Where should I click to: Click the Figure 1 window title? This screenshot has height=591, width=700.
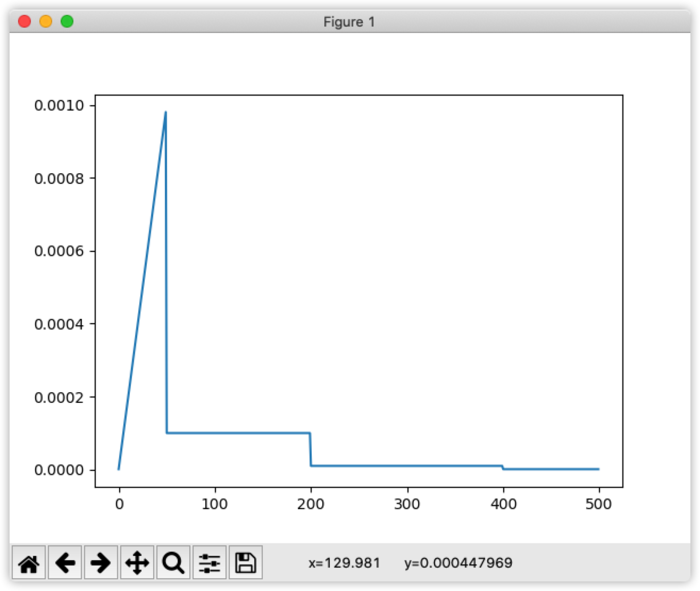[x=349, y=22]
